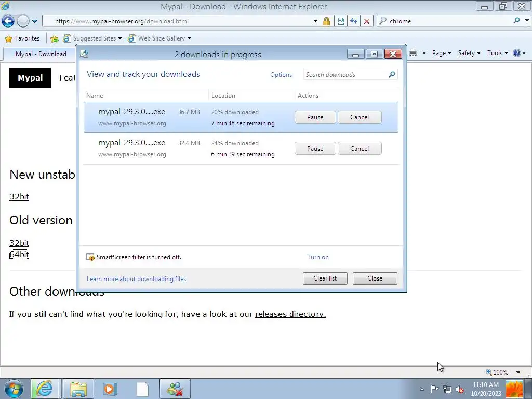Open Learn more about downloading files
This screenshot has width=532, height=399.
pos(137,279)
